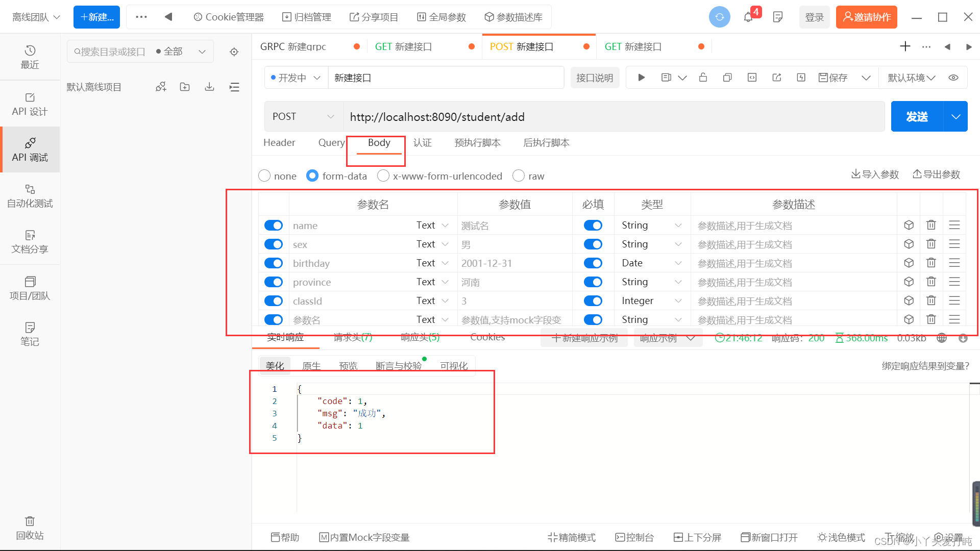Select the raw body type radio
The image size is (980, 551).
(x=518, y=176)
